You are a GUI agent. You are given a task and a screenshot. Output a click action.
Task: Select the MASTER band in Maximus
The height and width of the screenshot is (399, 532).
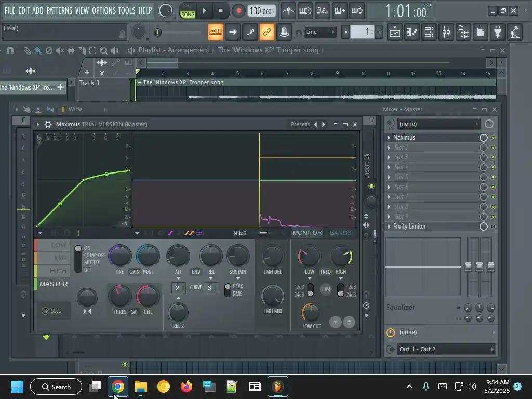click(52, 284)
